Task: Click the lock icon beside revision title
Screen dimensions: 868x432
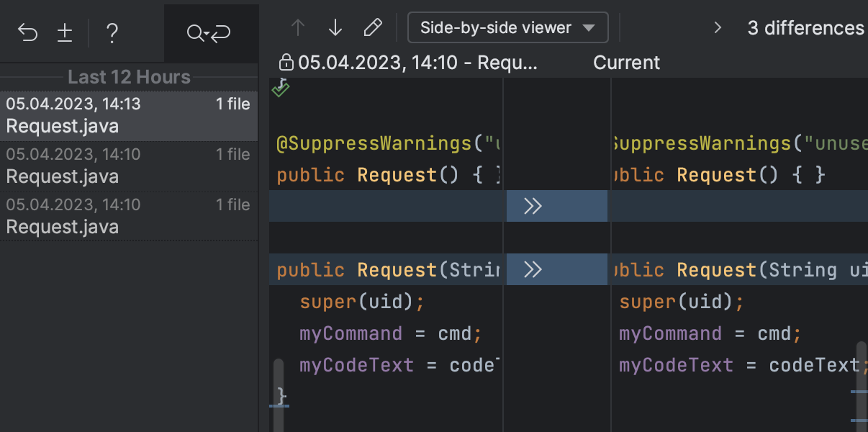Action: 286,63
